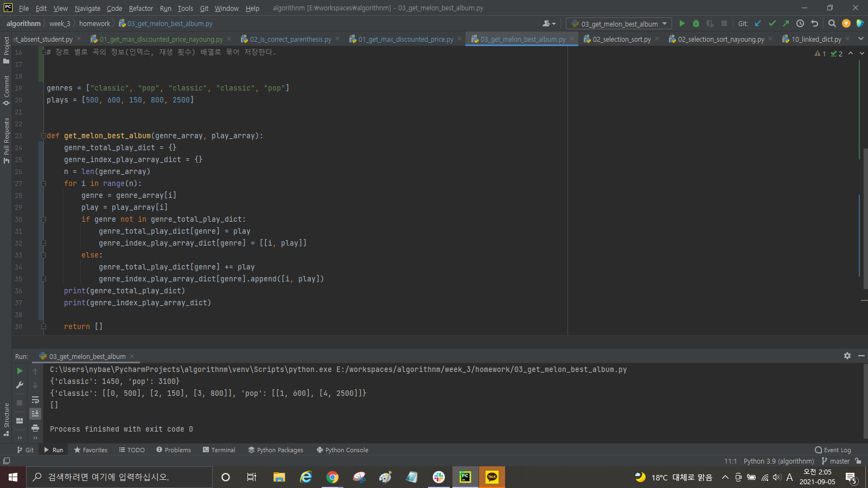Open the Refactor menu
Image resolution: width=868 pixels, height=488 pixels.
[x=141, y=8]
